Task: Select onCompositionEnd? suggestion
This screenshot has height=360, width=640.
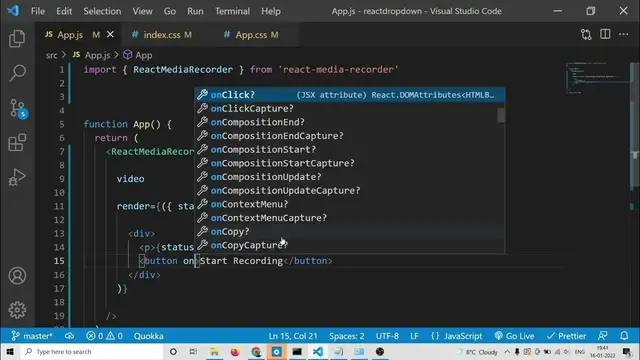Action: click(x=349, y=122)
